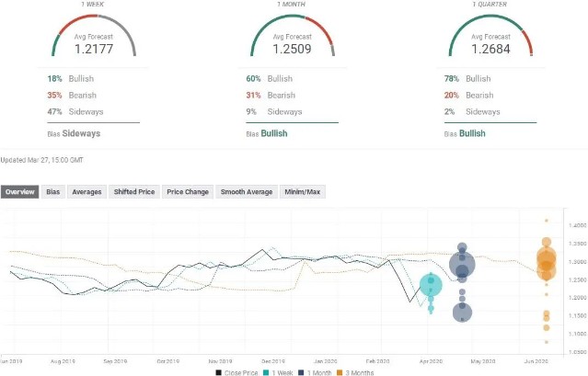Toggle Close Price series in legend
The height and width of the screenshot is (376, 588).
(x=239, y=371)
